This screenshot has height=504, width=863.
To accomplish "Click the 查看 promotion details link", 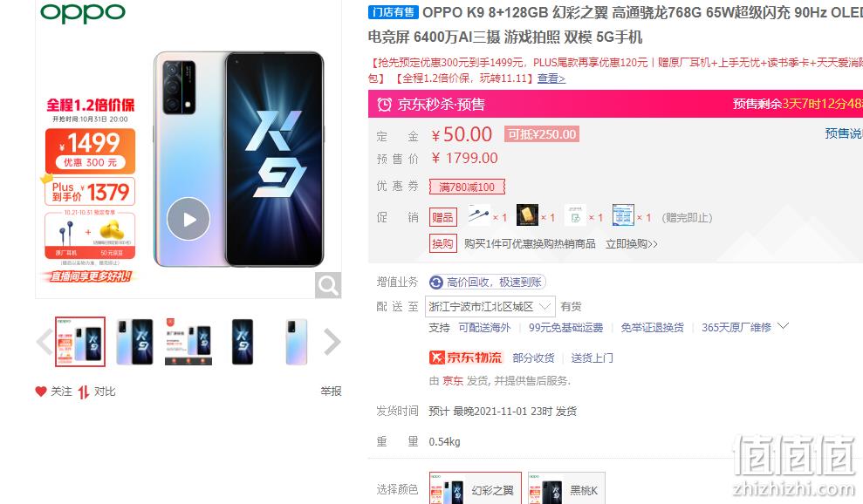I will pos(551,78).
